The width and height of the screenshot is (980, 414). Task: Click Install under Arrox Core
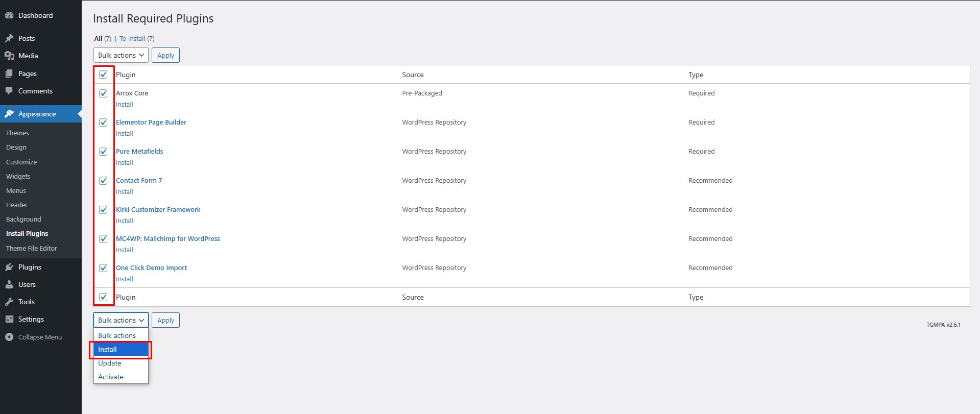125,104
